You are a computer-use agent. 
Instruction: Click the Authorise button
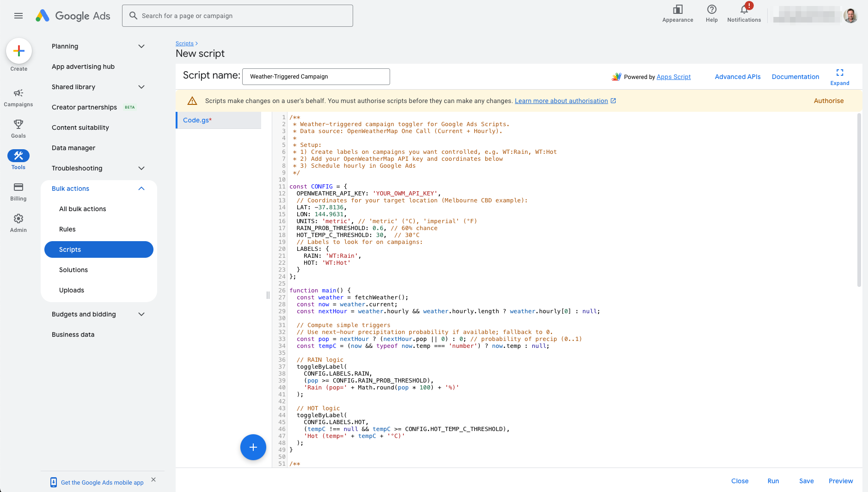pyautogui.click(x=828, y=101)
